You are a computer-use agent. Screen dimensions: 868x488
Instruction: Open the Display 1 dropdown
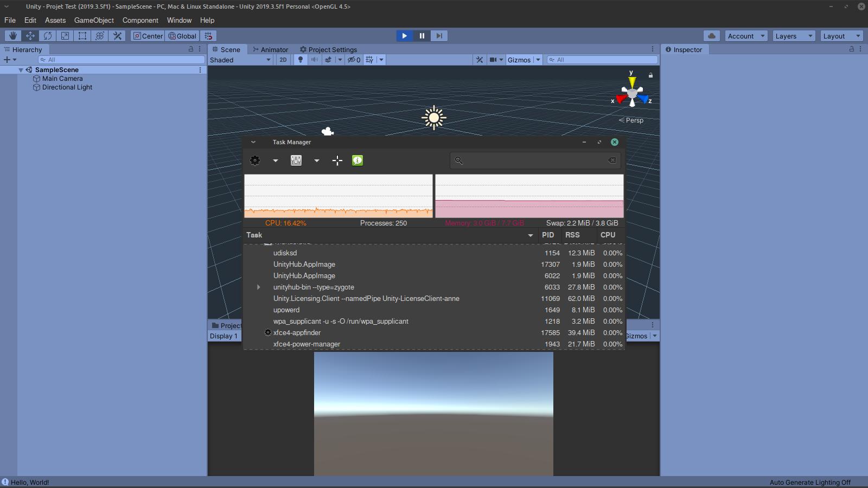[x=224, y=336]
